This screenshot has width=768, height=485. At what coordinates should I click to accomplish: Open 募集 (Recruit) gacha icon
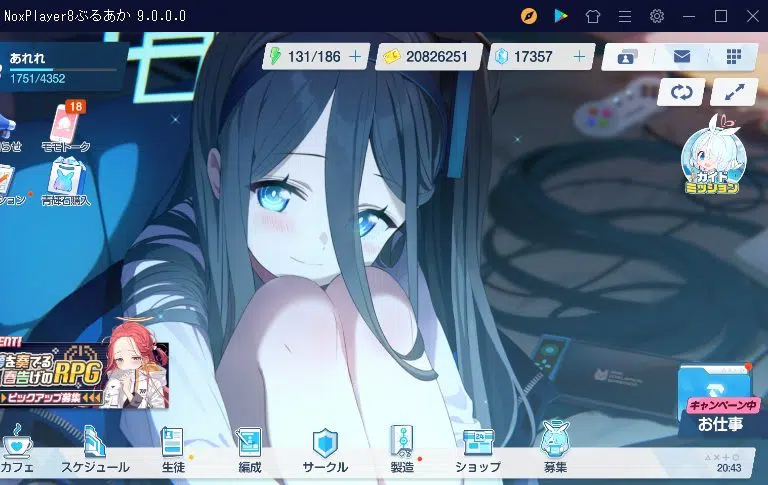click(x=555, y=450)
